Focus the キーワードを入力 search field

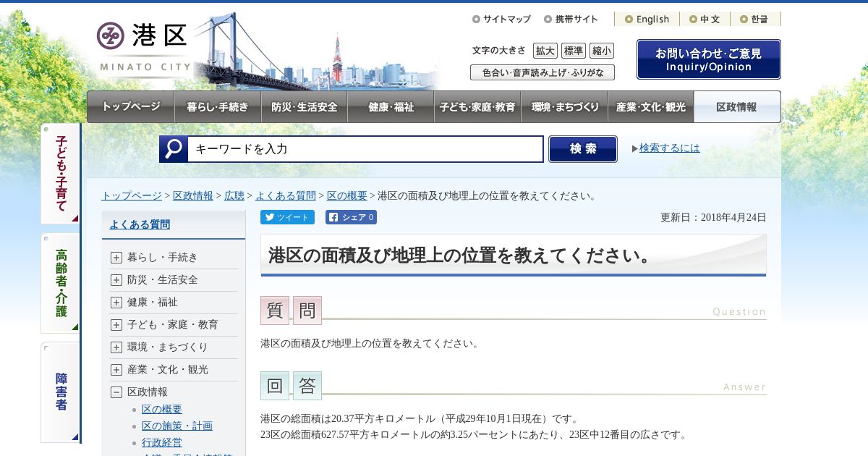click(365, 149)
